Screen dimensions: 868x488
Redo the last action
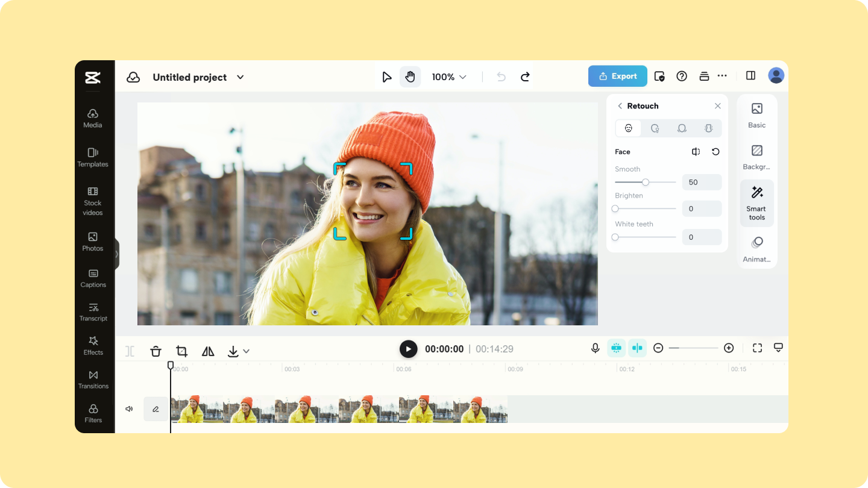tap(525, 77)
